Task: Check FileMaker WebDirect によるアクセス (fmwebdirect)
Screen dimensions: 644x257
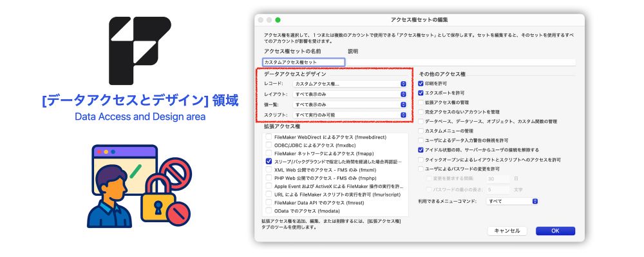Action: [269, 137]
